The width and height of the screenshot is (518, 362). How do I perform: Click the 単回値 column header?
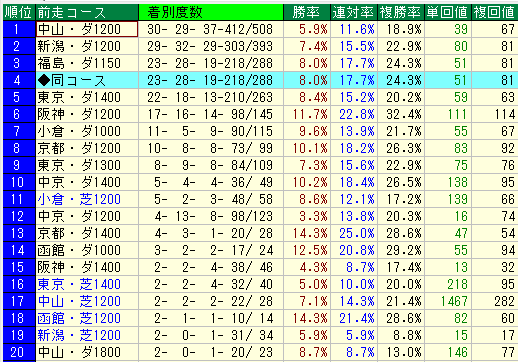tap(448, 12)
